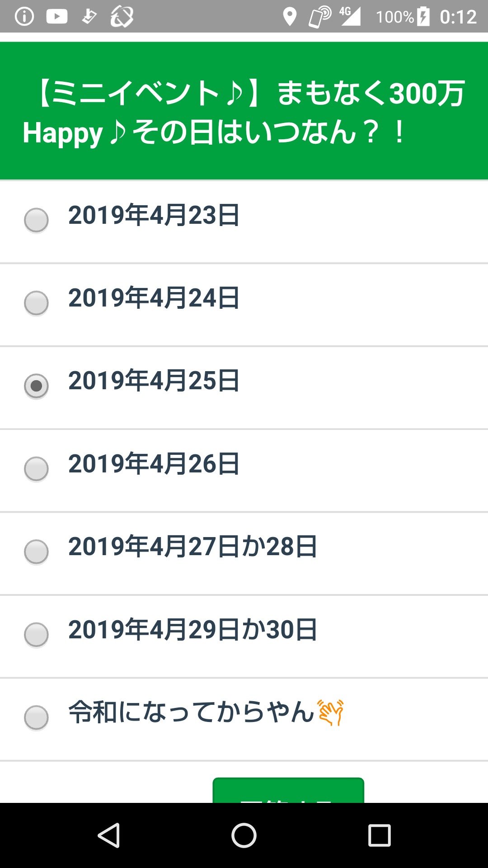Tap the Wi-Fi calling phone icon

click(x=319, y=17)
